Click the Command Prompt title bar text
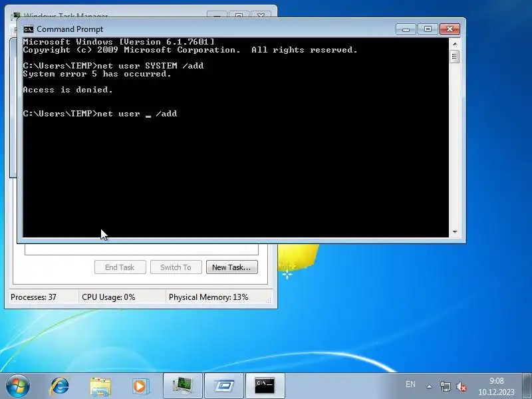 pyautogui.click(x=70, y=29)
